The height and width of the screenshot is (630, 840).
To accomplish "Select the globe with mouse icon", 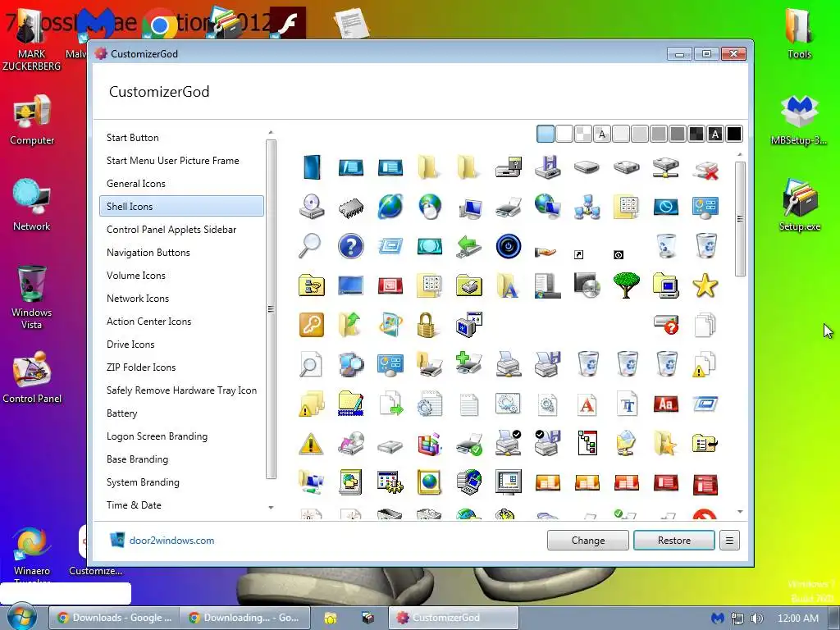I will click(x=430, y=207).
